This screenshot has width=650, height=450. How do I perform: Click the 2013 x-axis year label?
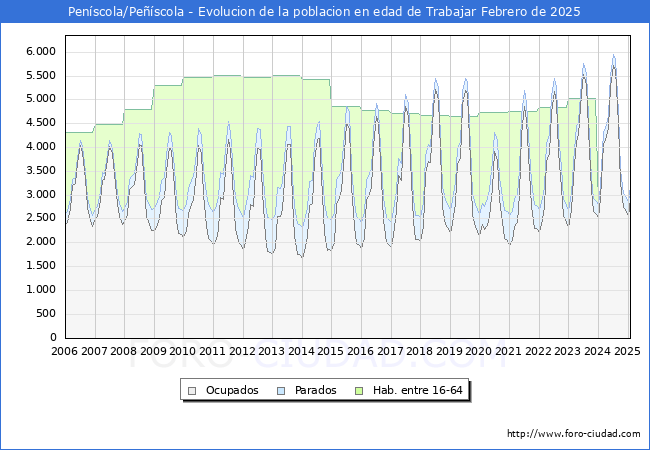[x=272, y=351]
